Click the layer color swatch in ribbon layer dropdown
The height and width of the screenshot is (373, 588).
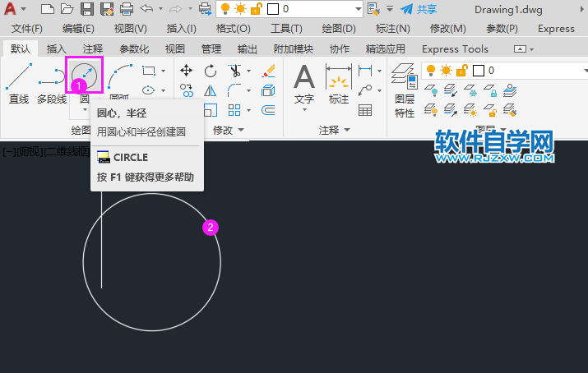point(478,71)
